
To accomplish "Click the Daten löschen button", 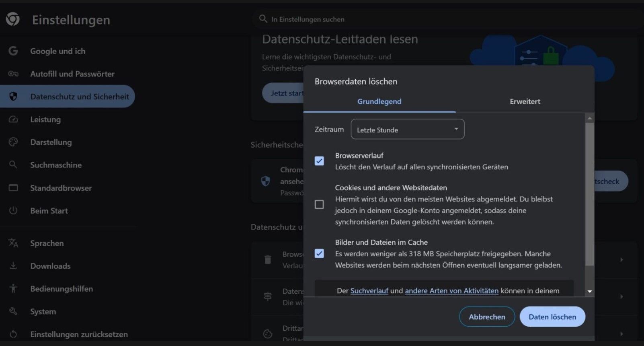I will pyautogui.click(x=552, y=317).
